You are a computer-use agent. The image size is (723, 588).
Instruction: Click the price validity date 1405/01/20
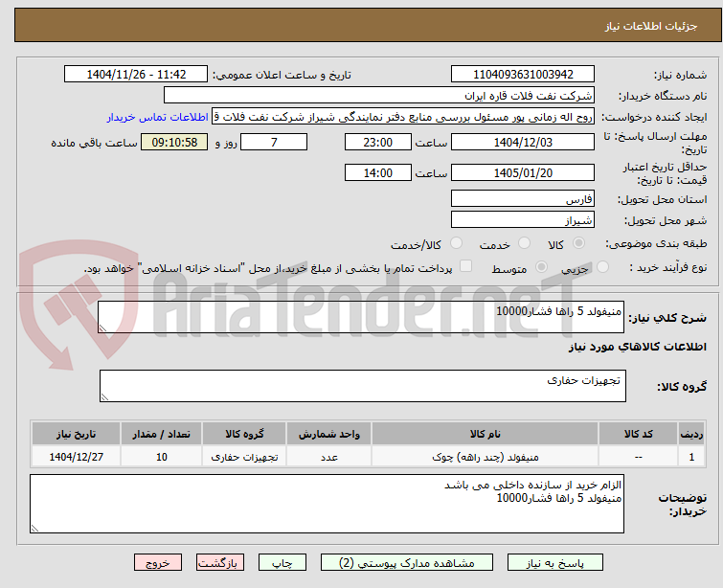523,173
